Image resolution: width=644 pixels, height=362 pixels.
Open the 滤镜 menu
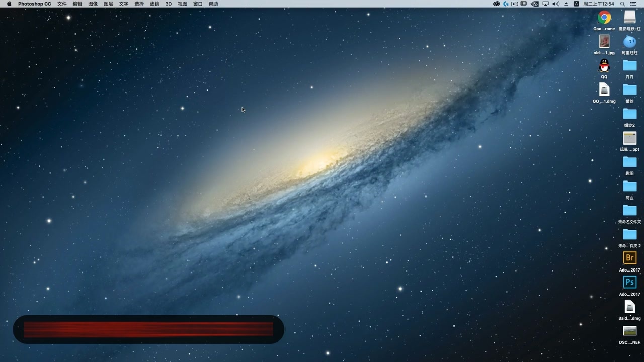click(154, 4)
